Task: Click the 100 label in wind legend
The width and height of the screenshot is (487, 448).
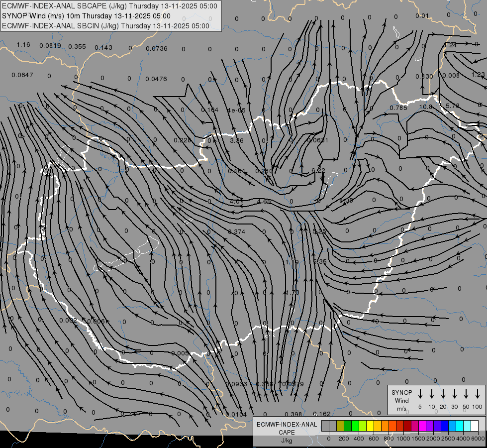Action: pos(478,407)
